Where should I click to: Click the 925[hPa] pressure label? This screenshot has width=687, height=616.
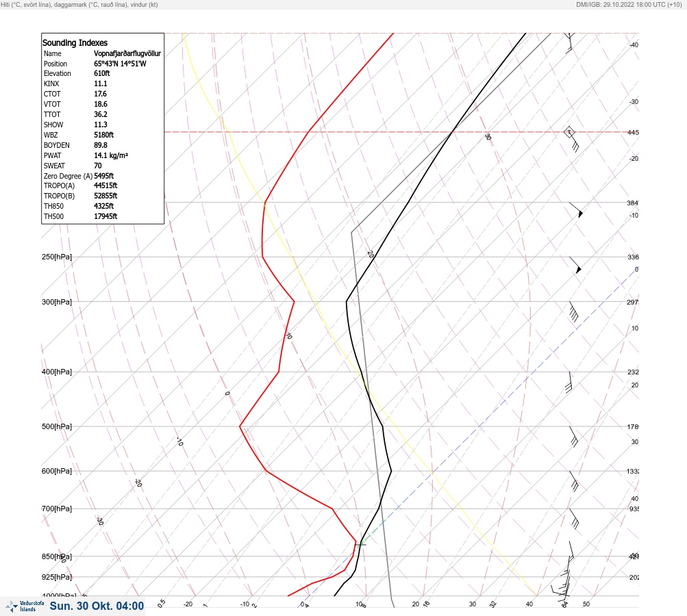[57, 577]
